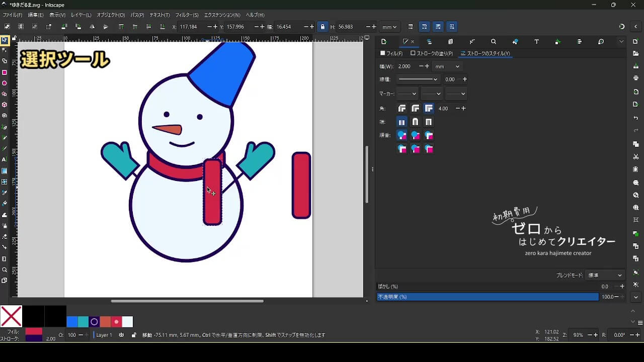The height and width of the screenshot is (362, 644).
Task: Pick the Zoom tool in the left toolbox
Action: pyautogui.click(x=5, y=269)
